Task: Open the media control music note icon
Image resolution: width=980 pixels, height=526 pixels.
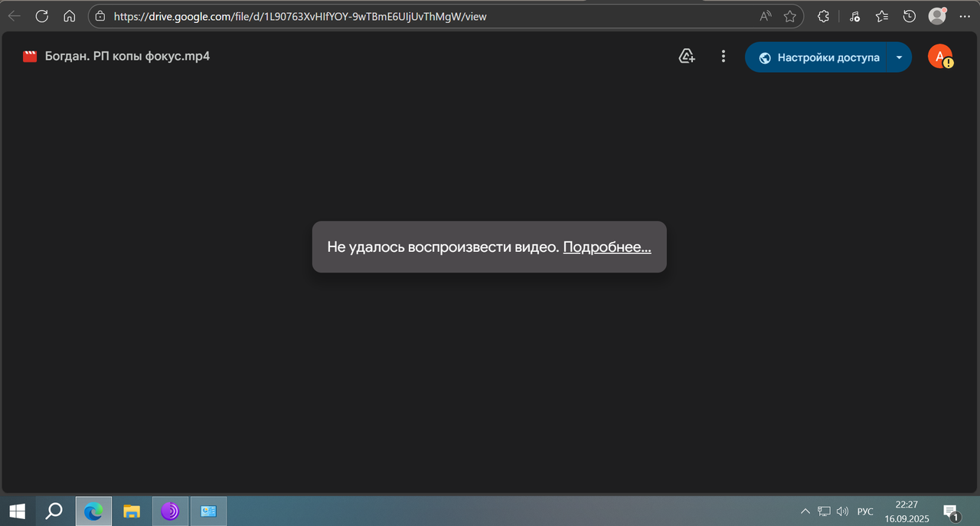Action: click(855, 16)
